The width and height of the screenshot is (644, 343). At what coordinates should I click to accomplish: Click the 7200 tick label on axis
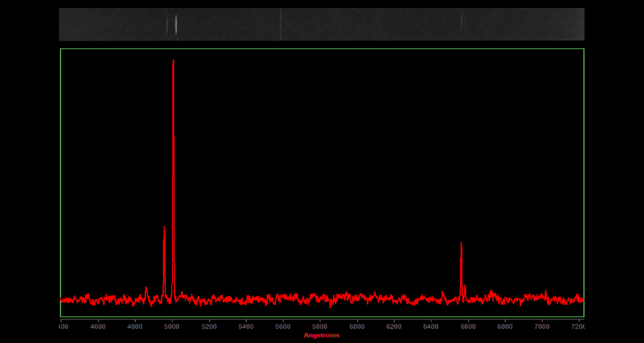click(578, 327)
